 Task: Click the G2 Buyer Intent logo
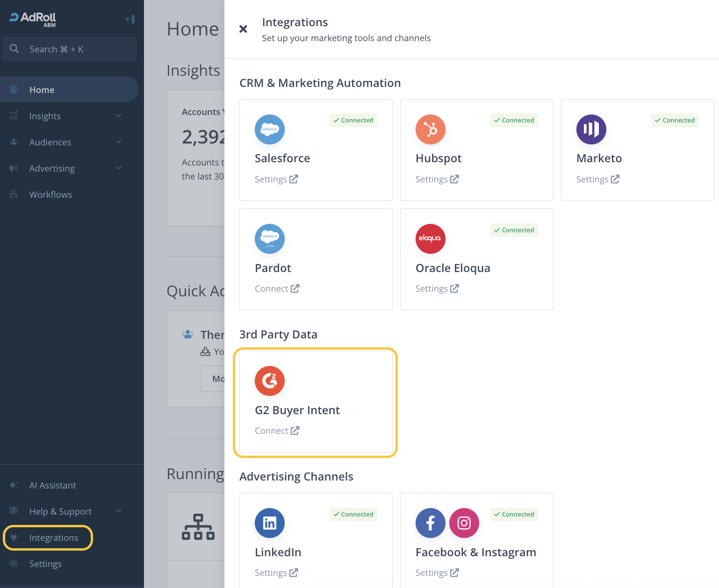(269, 381)
